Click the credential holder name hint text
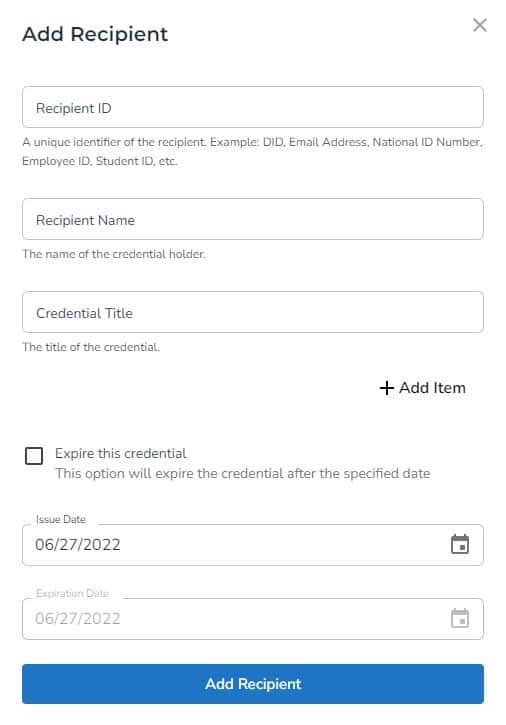 [114, 254]
